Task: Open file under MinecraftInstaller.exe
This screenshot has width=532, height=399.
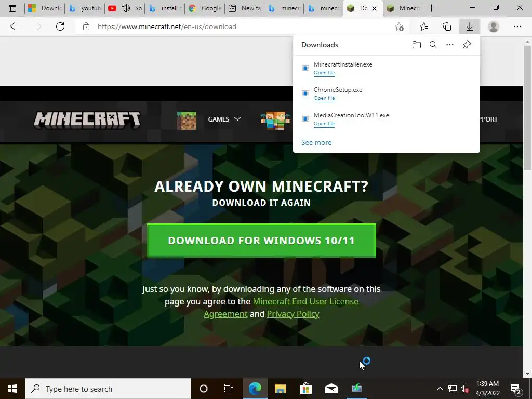Action: (x=324, y=73)
